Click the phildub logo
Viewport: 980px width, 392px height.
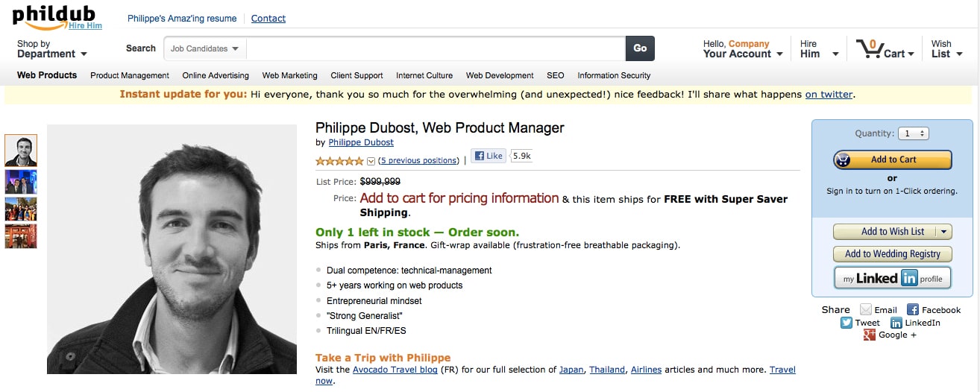(x=57, y=15)
